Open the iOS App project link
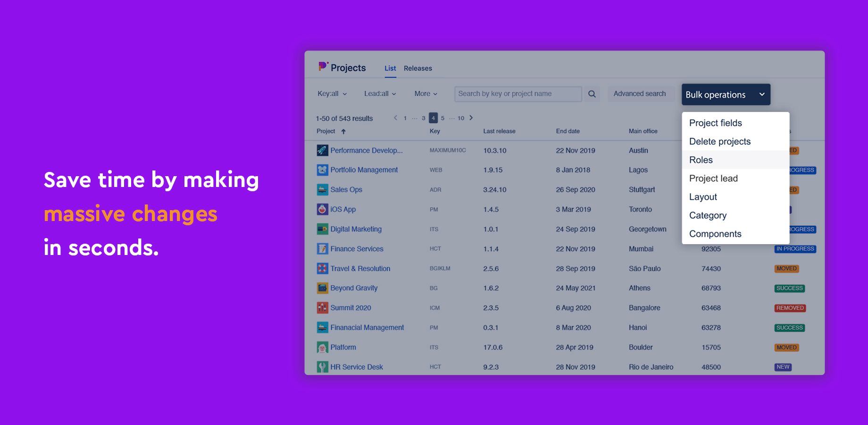The width and height of the screenshot is (868, 425). click(343, 209)
